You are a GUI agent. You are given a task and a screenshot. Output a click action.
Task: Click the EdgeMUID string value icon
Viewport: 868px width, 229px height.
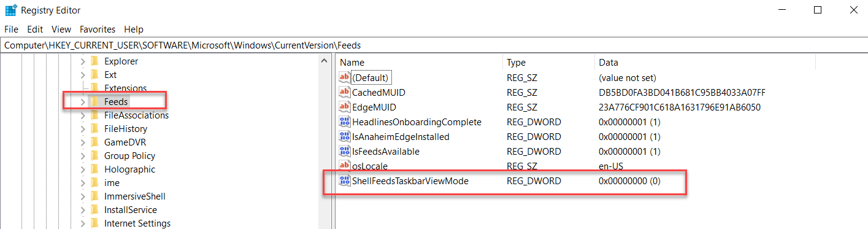click(x=344, y=107)
